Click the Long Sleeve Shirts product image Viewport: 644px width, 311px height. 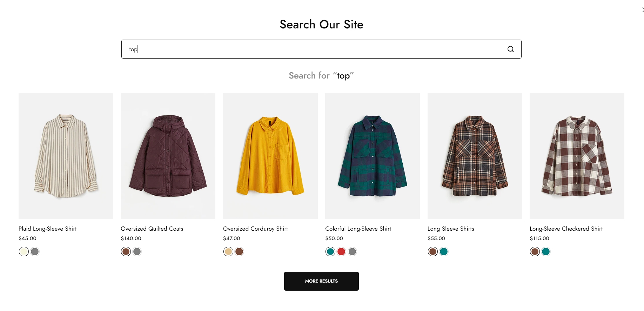[x=475, y=156]
